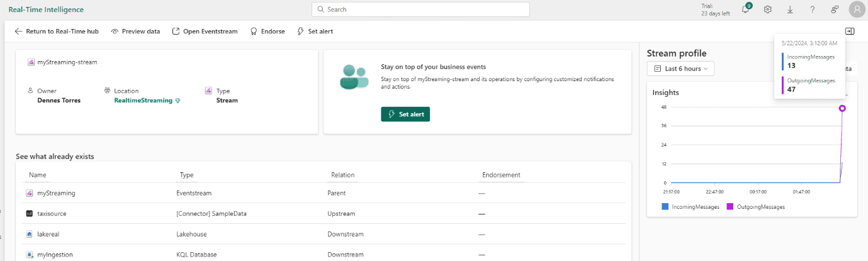
Task: Click the Type stream icon
Action: [x=208, y=91]
